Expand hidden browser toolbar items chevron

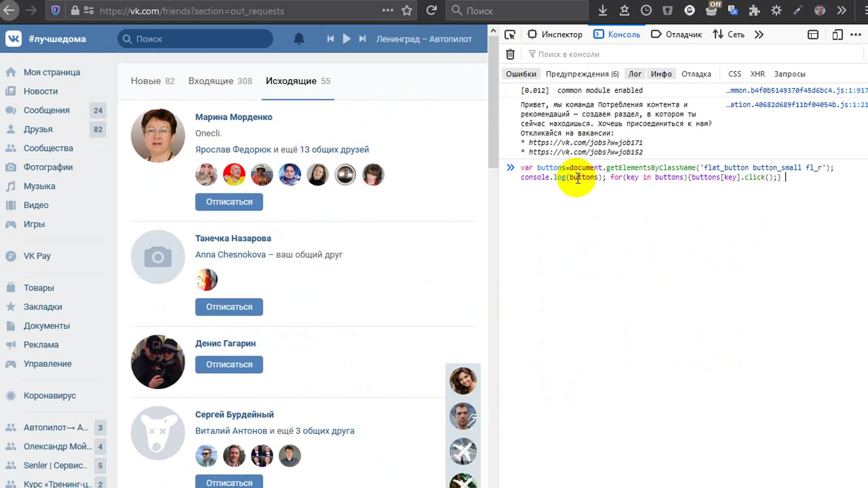pyautogui.click(x=841, y=10)
